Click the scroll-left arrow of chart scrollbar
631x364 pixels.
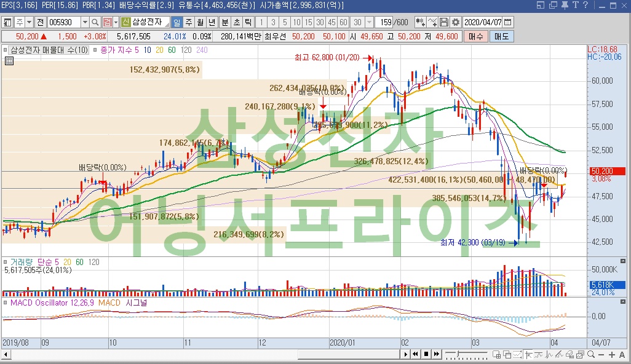(6, 354)
